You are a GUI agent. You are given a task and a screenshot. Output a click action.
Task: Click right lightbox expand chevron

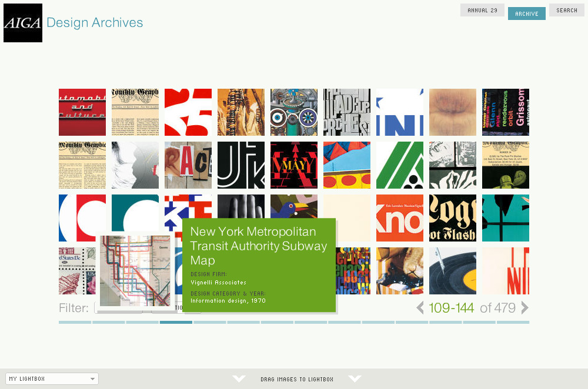(x=355, y=378)
